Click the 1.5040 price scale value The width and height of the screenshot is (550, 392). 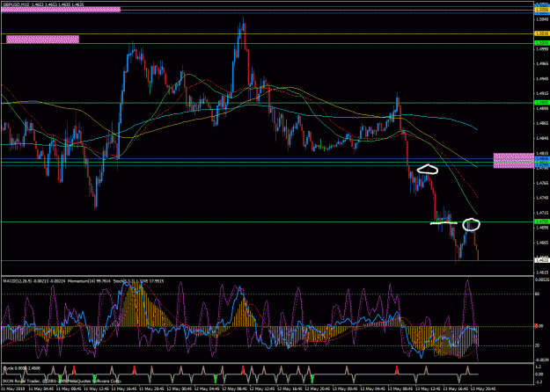pos(542,19)
